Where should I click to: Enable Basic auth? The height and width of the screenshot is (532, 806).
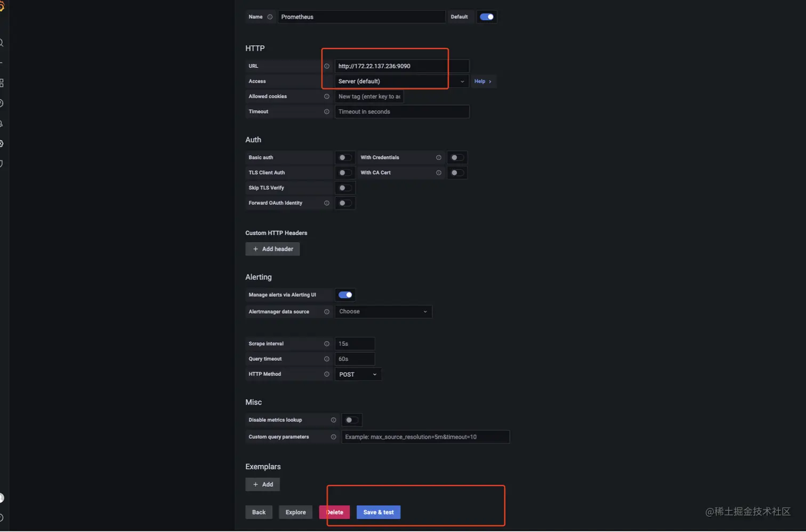[x=345, y=157]
